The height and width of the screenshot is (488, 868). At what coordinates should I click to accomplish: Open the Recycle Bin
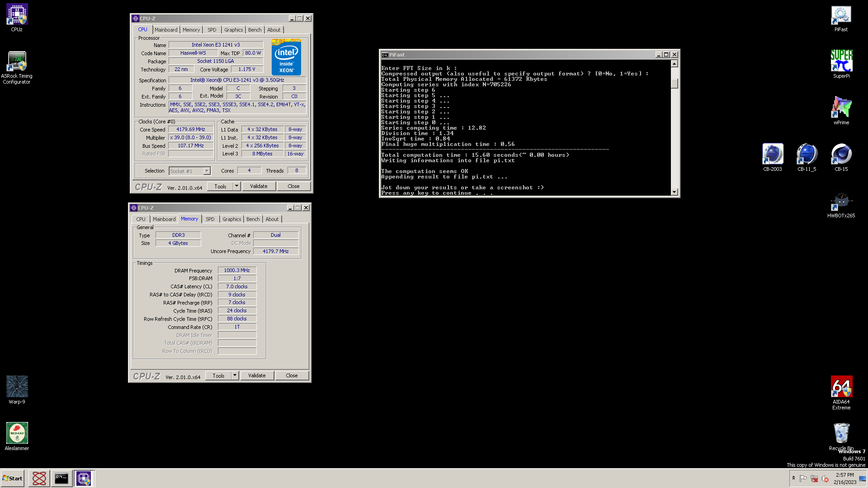tap(841, 436)
